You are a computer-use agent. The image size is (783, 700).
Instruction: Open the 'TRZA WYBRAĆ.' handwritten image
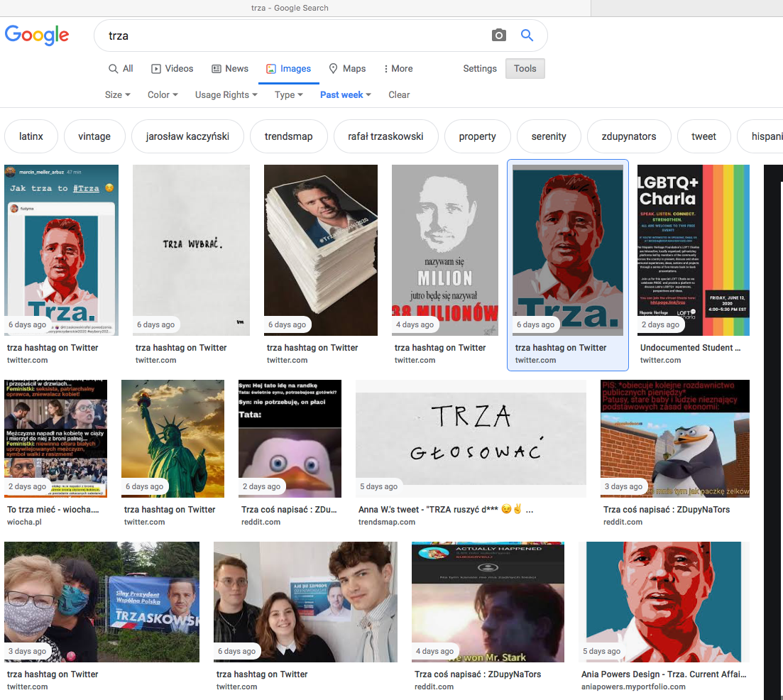click(191, 250)
